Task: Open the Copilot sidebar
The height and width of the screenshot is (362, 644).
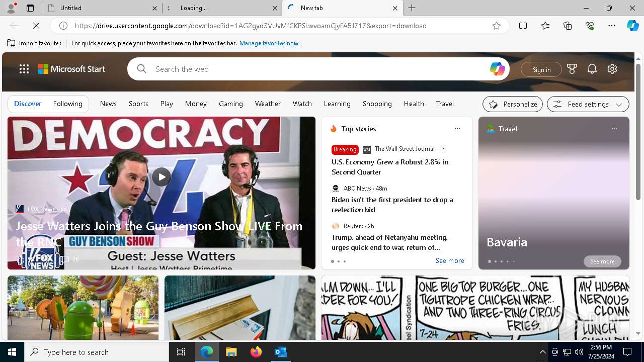Action: pos(632,26)
